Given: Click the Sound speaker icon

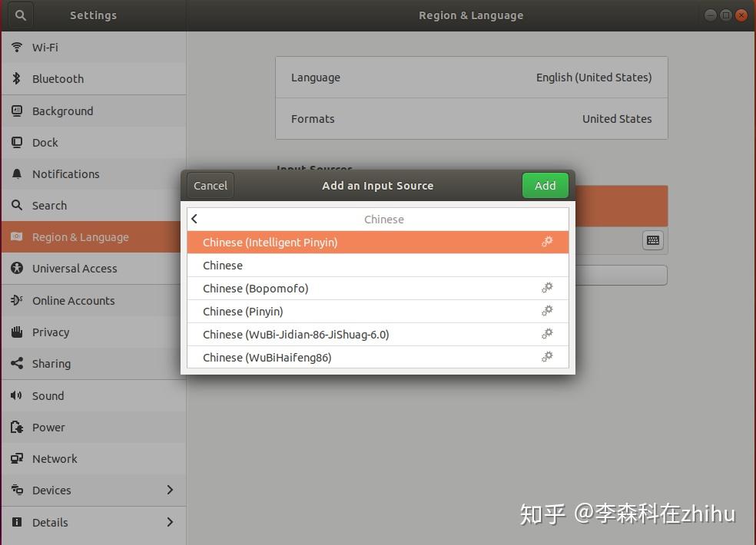Looking at the screenshot, I should click(17, 395).
